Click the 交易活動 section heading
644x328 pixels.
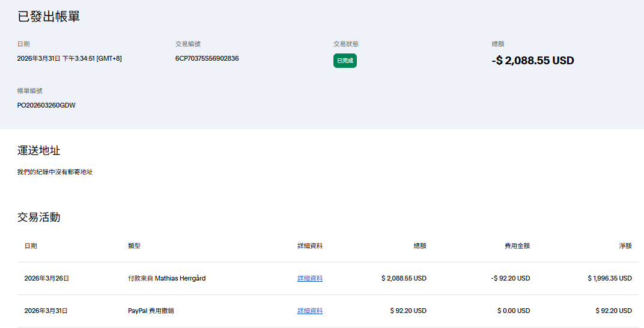(x=38, y=217)
